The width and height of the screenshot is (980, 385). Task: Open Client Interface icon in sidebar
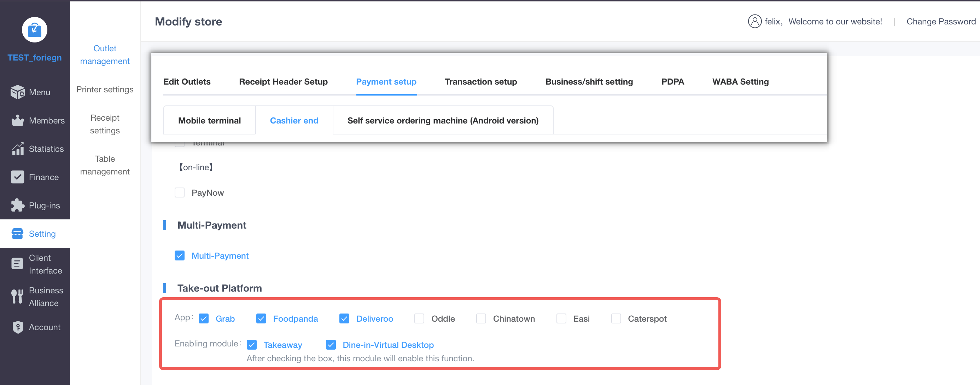[x=18, y=264]
